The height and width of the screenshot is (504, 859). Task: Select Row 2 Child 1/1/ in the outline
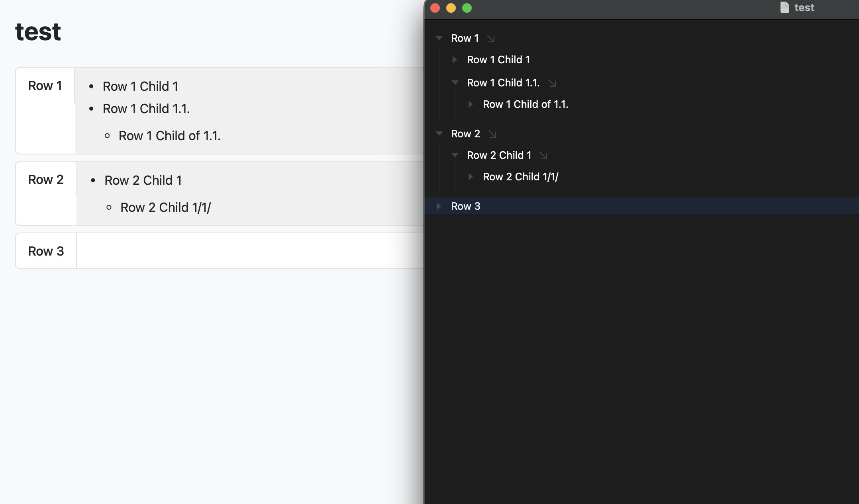click(520, 177)
